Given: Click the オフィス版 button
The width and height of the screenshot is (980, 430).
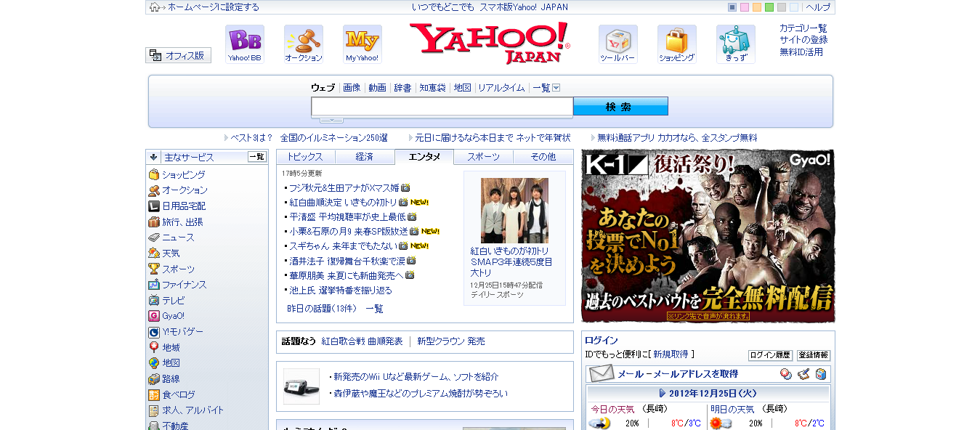Looking at the screenshot, I should click(178, 55).
